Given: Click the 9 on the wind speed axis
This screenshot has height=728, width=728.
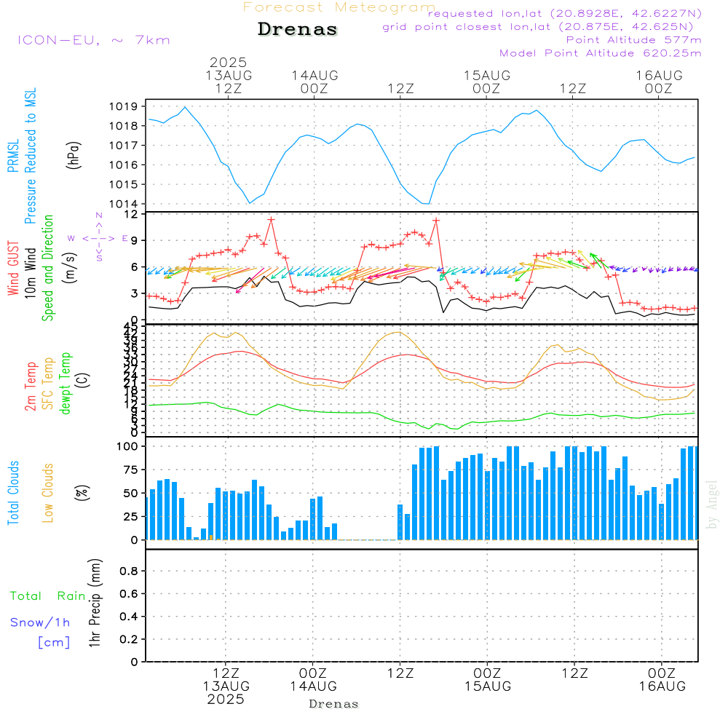Looking at the screenshot, I should (x=135, y=240).
